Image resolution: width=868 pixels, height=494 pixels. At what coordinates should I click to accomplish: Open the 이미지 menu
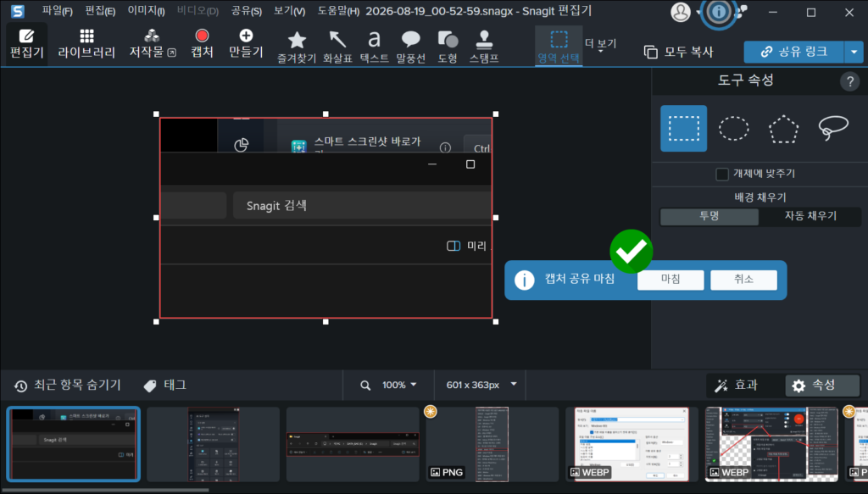click(x=146, y=11)
